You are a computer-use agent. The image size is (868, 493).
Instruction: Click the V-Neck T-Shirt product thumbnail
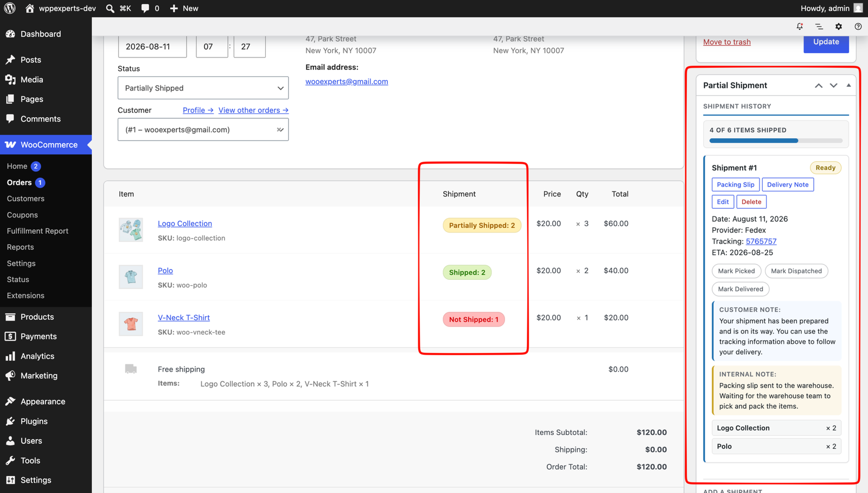pos(131,324)
